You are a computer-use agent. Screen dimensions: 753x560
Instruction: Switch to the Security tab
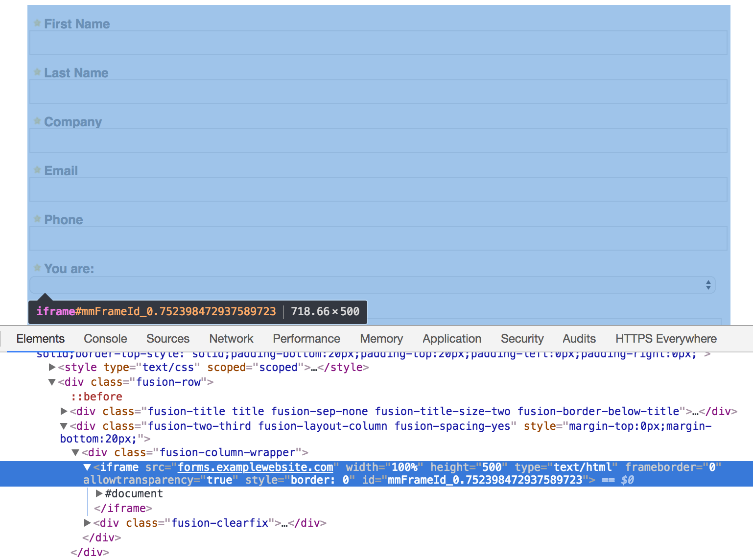tap(522, 339)
